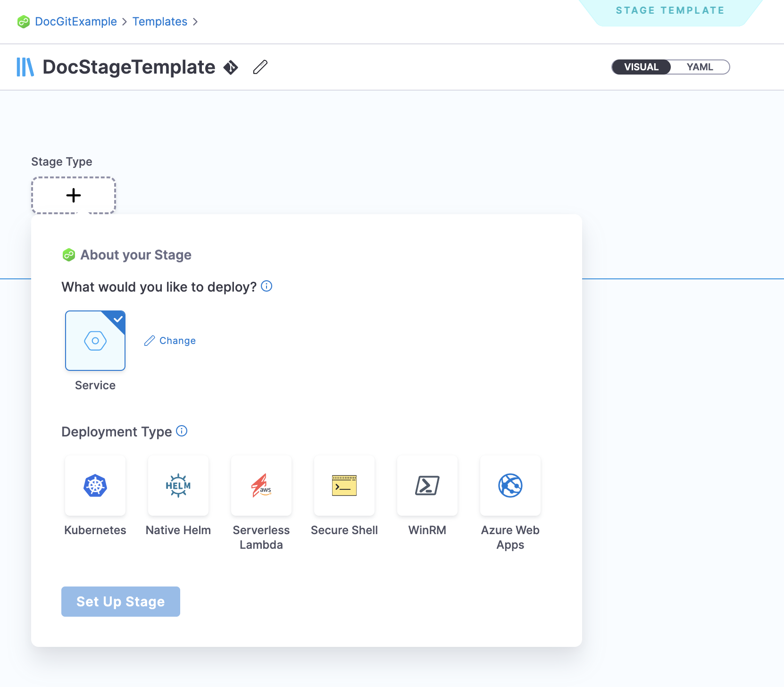The height and width of the screenshot is (687, 784).
Task: Select the Kubernetes deployment type icon
Action: 95,486
